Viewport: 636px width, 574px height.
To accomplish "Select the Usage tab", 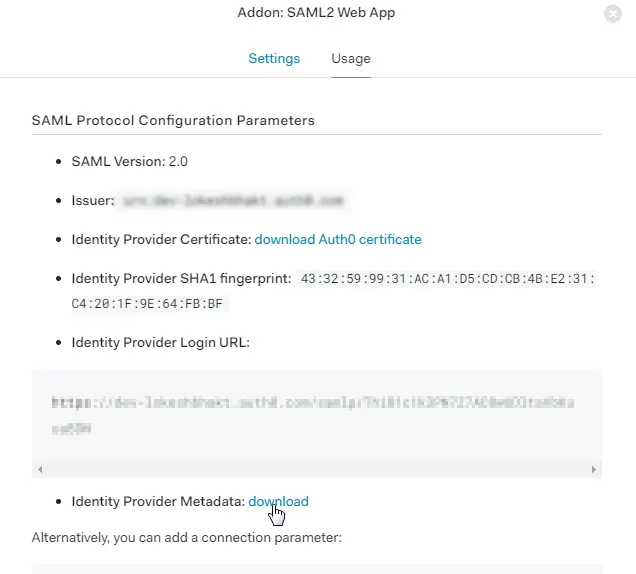I will pyautogui.click(x=351, y=58).
